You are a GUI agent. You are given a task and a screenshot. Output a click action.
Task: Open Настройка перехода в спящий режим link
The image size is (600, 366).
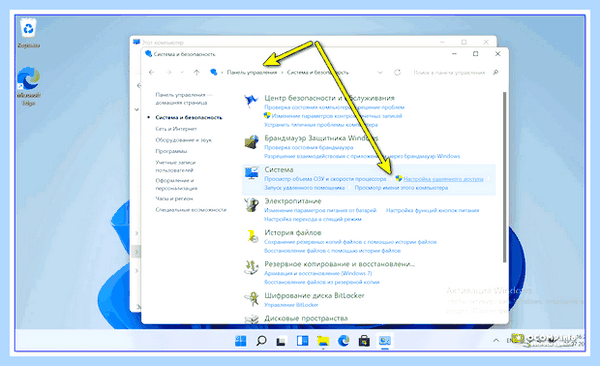(x=313, y=219)
